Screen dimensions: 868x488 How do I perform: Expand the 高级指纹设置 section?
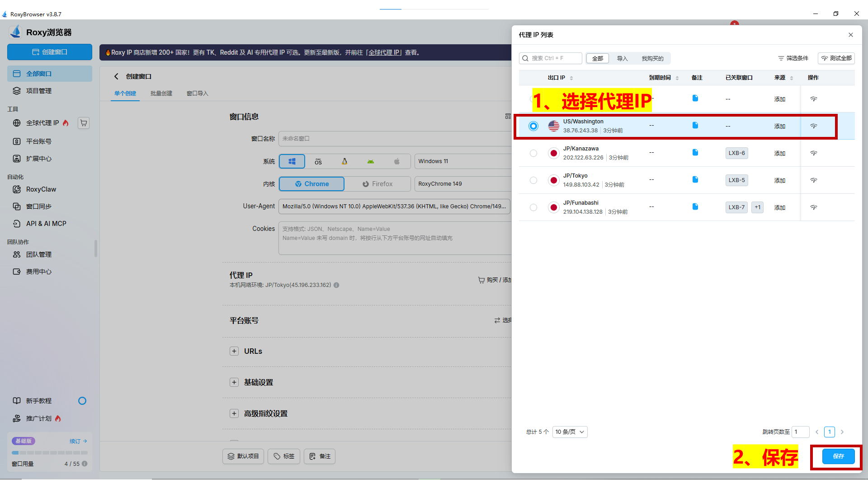point(234,413)
